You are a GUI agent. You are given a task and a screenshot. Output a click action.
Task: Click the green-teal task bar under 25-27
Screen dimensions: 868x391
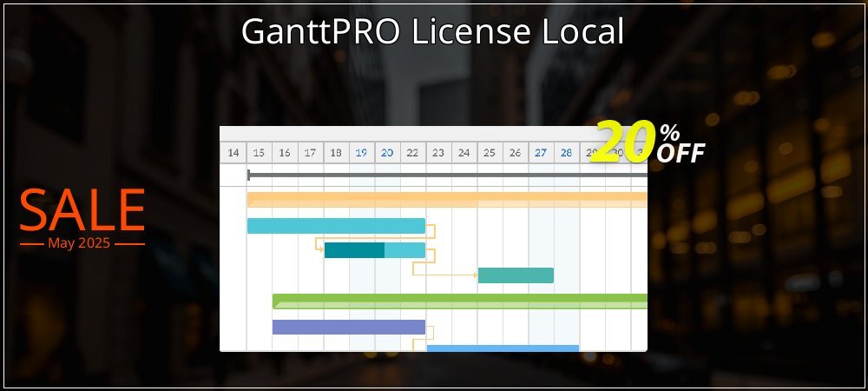pos(516,275)
